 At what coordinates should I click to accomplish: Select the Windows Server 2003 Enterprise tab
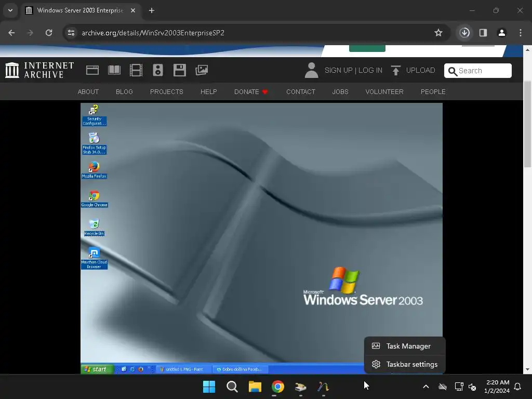[x=80, y=10]
